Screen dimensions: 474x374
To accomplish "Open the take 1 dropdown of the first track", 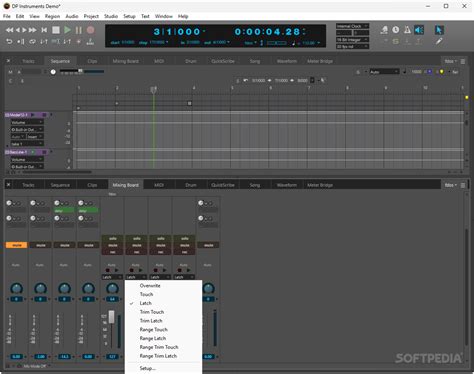I will [x=27, y=144].
